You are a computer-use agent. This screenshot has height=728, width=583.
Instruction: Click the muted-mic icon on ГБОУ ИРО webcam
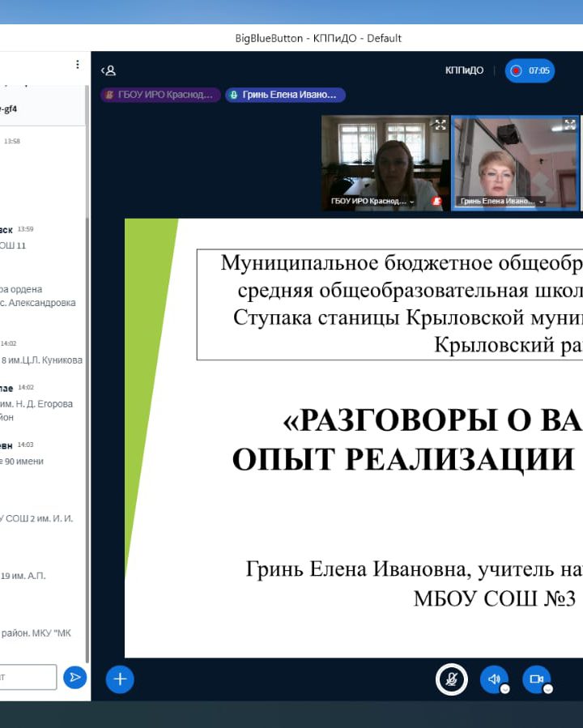click(436, 201)
